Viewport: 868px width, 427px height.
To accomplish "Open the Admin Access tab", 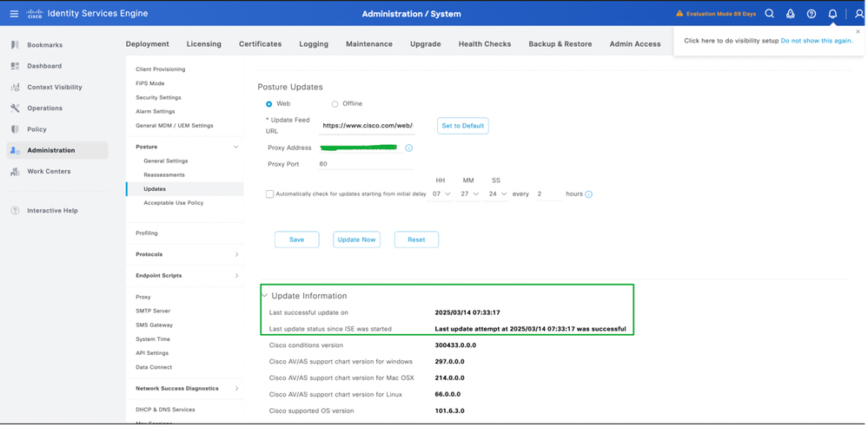I will (635, 43).
